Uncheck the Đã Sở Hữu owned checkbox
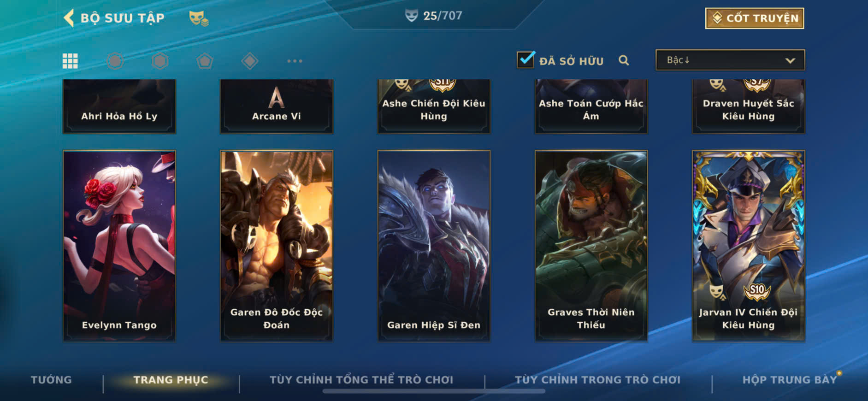The image size is (868, 401). click(526, 60)
